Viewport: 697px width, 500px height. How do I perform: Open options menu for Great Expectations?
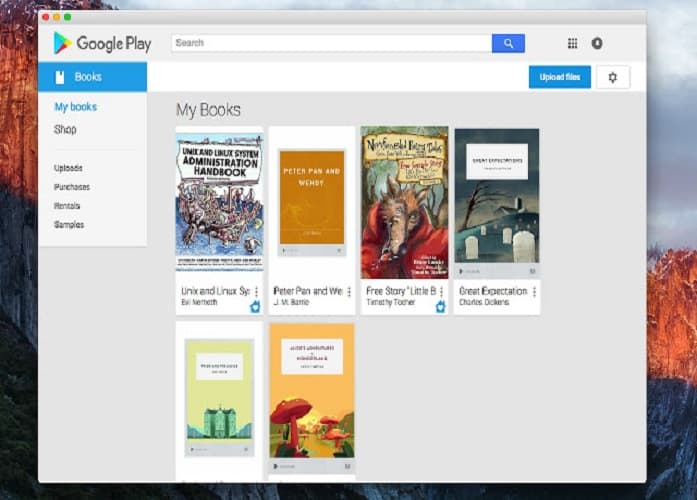click(534, 292)
